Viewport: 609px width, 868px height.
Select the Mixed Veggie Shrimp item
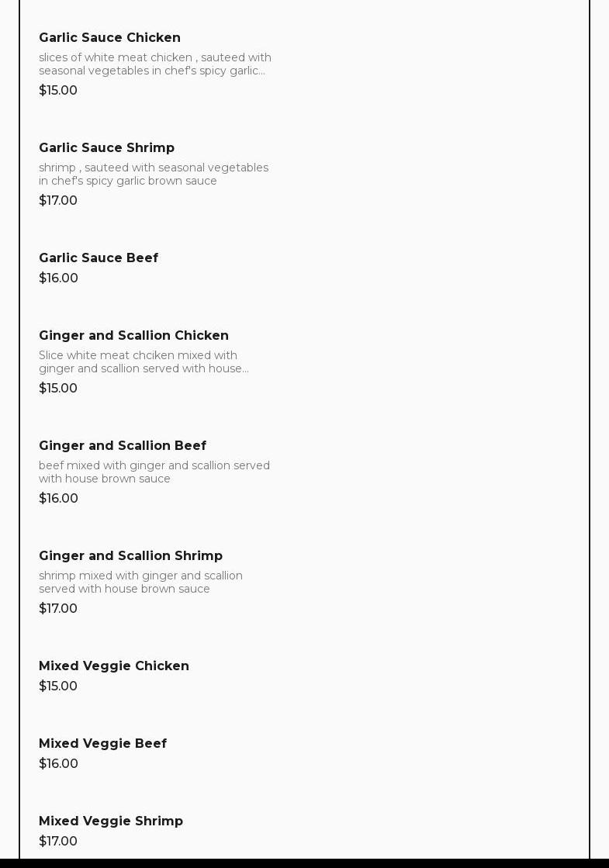(111, 821)
